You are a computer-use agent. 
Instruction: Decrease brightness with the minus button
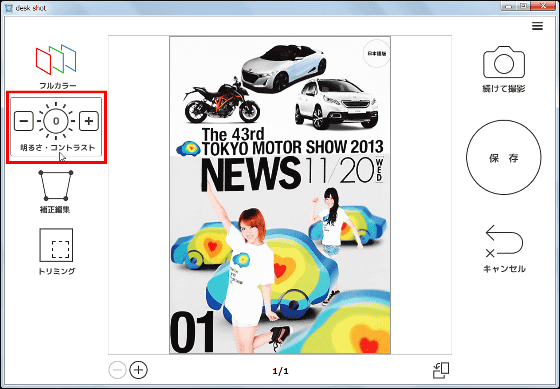(x=24, y=121)
